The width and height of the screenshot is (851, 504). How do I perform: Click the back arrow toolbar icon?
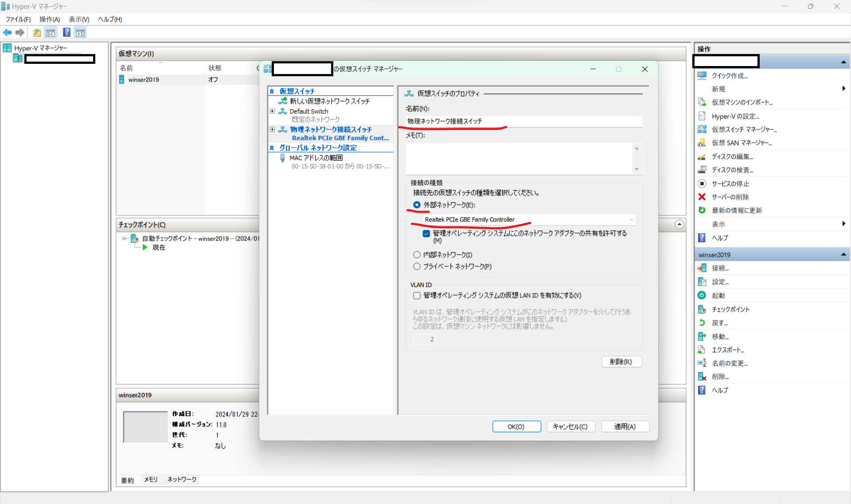tap(7, 32)
